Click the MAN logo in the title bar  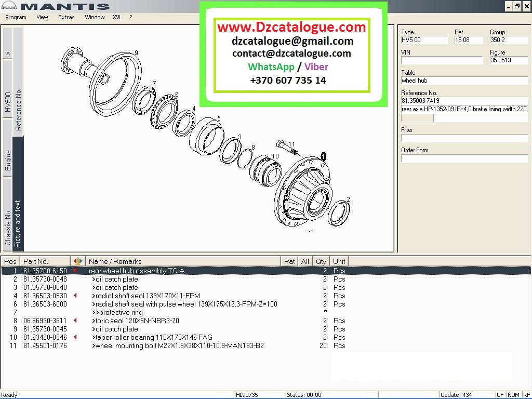[9, 6]
